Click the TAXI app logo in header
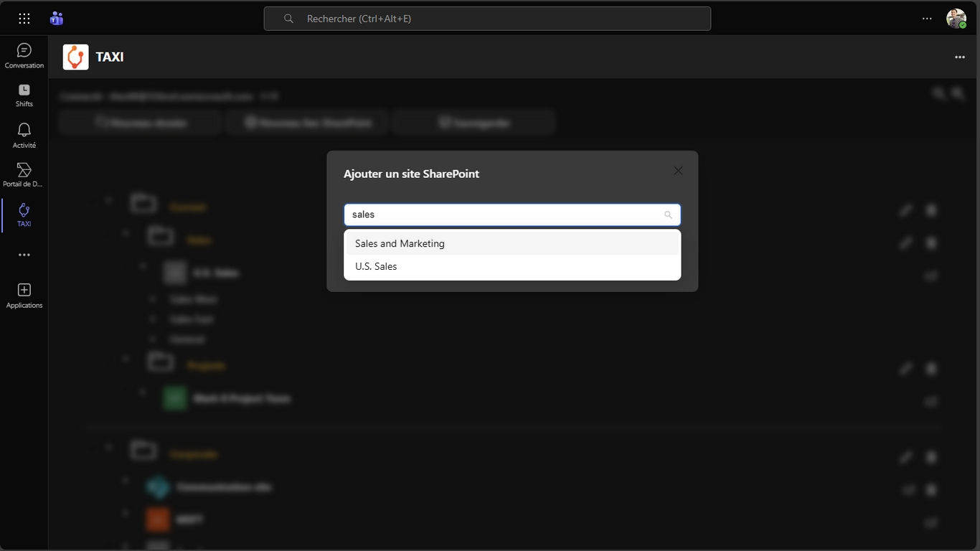980x551 pixels. pyautogui.click(x=75, y=57)
